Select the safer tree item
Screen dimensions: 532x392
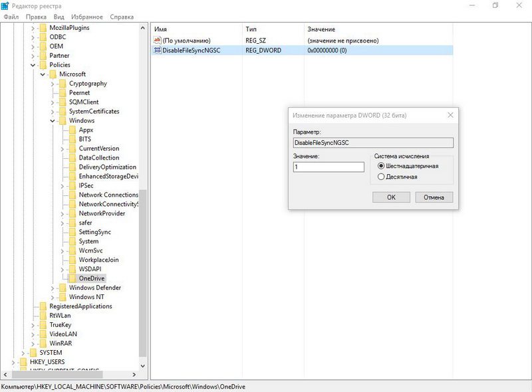coord(85,223)
